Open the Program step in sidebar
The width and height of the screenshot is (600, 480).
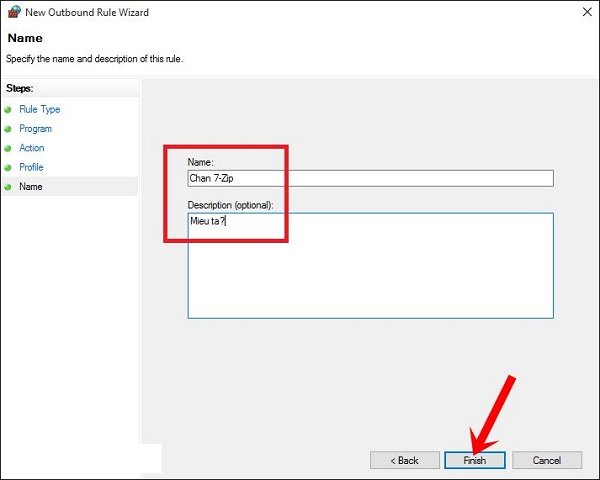[35, 129]
